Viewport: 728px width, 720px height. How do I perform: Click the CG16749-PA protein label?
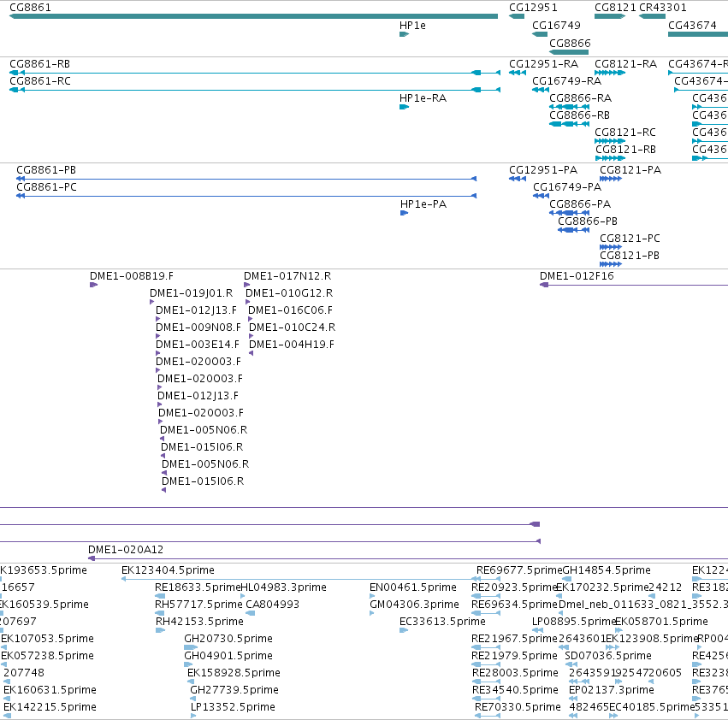coord(567,187)
